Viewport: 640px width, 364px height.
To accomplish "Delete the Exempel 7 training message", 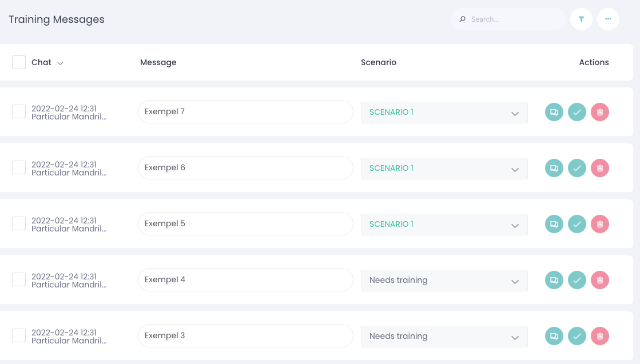I will [599, 112].
